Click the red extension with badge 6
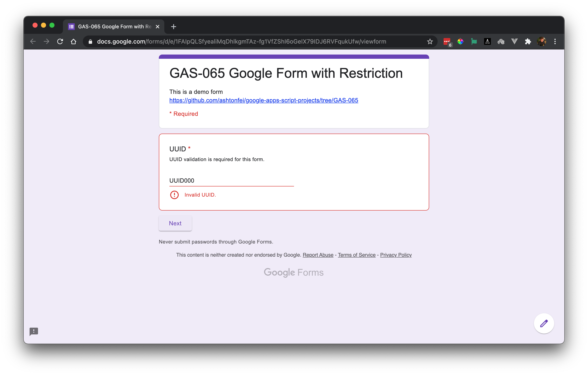Image resolution: width=588 pixels, height=375 pixels. pos(447,42)
